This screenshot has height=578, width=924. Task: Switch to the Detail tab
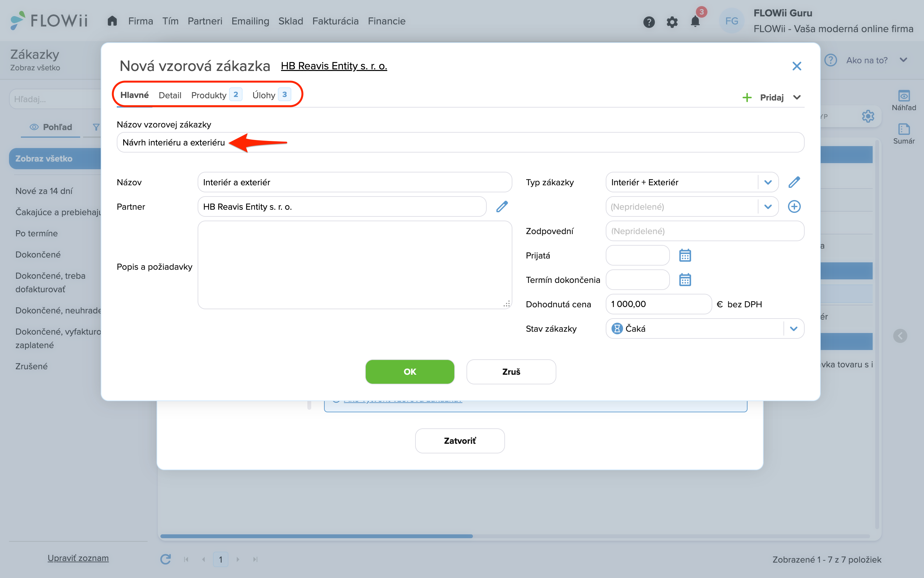coord(170,95)
